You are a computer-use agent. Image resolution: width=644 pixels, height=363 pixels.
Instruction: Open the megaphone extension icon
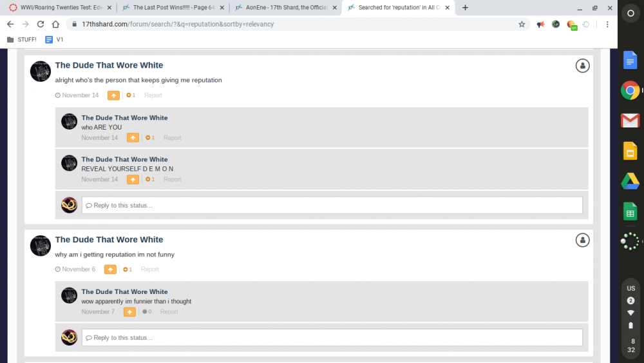[x=540, y=25]
